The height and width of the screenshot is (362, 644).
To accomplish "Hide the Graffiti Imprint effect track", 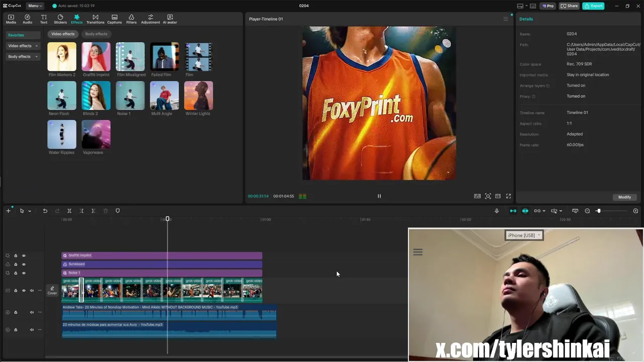I will (x=24, y=255).
